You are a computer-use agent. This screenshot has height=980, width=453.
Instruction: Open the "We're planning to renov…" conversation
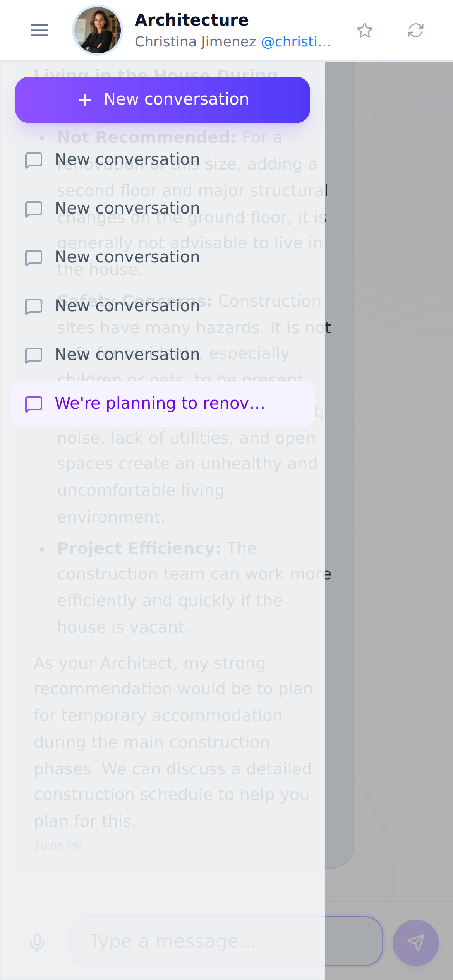click(163, 404)
